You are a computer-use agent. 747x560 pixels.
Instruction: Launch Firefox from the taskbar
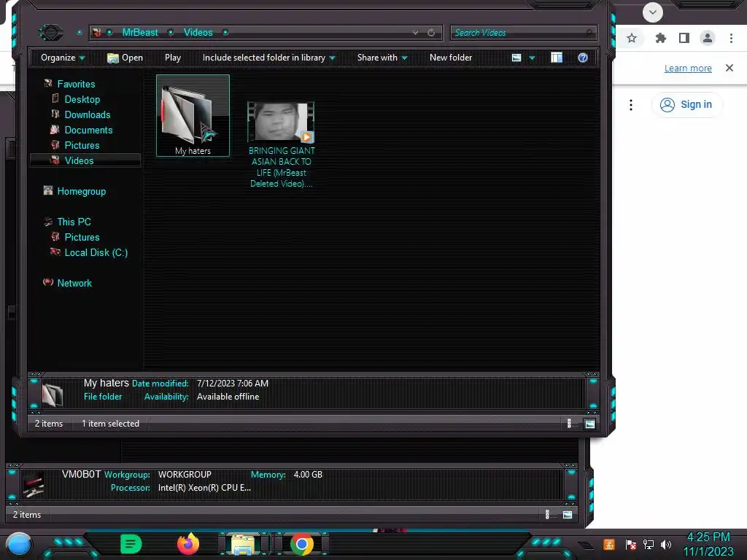[x=188, y=544]
